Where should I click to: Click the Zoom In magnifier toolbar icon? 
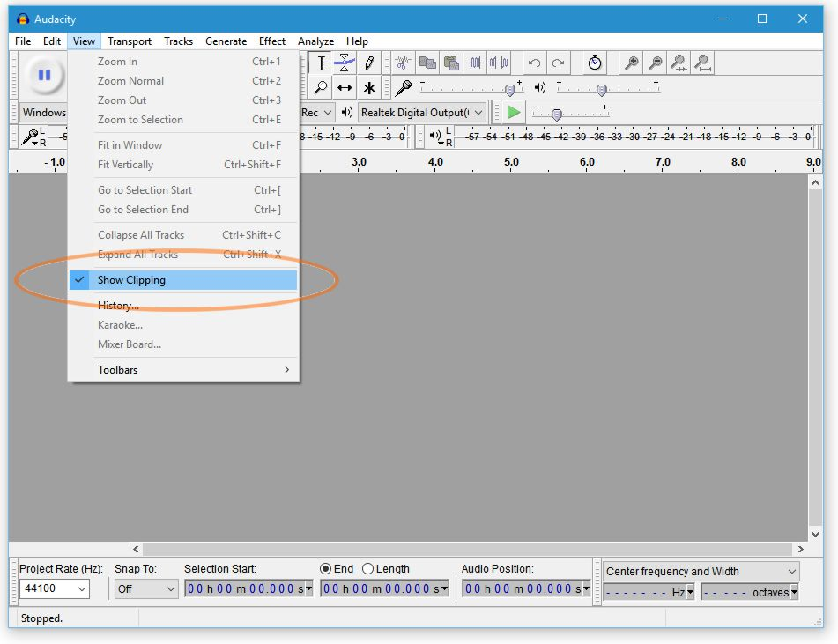[631, 63]
